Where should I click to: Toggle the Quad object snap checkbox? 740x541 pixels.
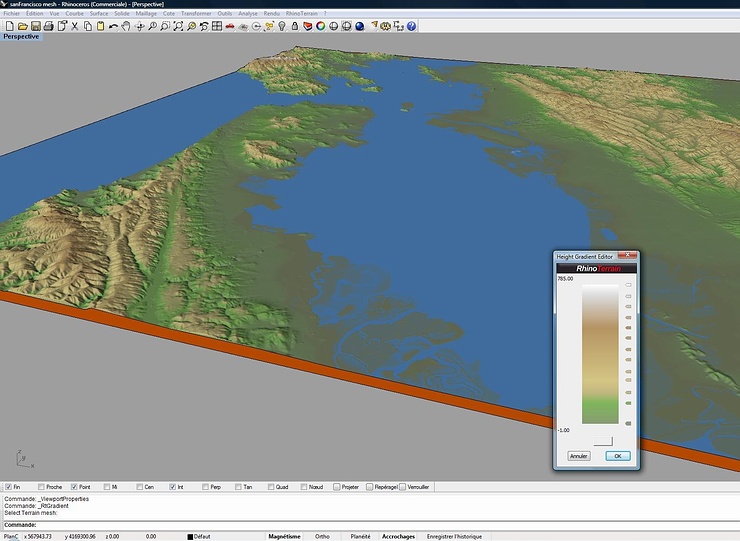(269, 487)
